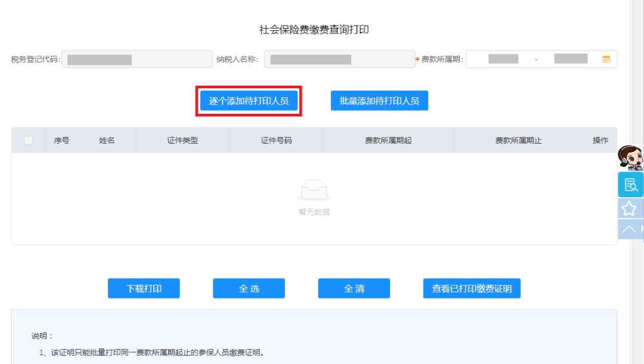Click the start date field of 费款所属期
The image size is (644, 364).
tap(503, 58)
